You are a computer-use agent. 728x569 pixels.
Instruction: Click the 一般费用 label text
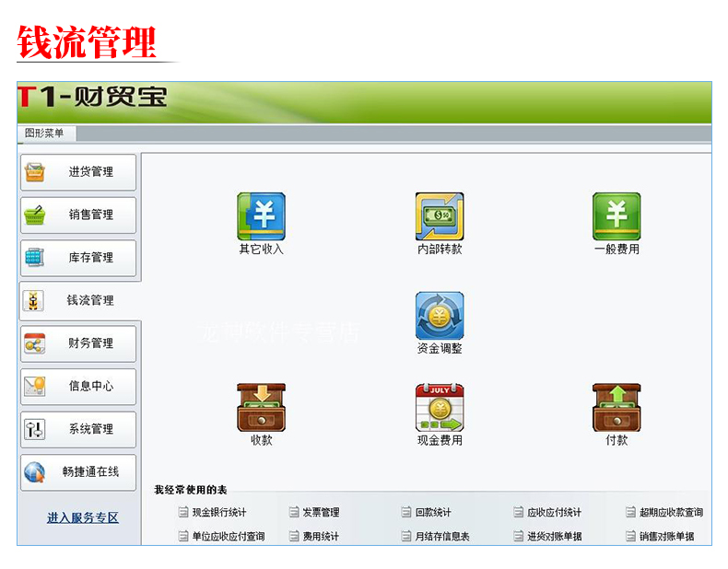coord(616,249)
